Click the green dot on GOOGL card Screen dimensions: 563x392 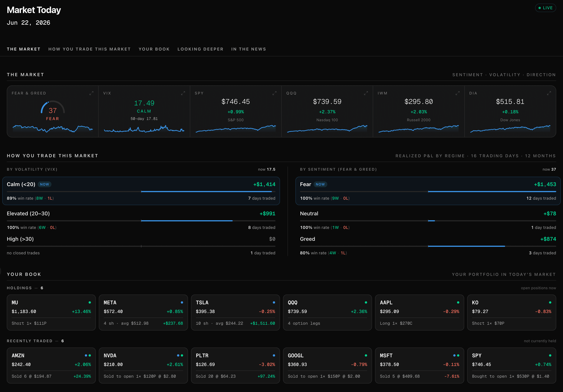(366, 355)
